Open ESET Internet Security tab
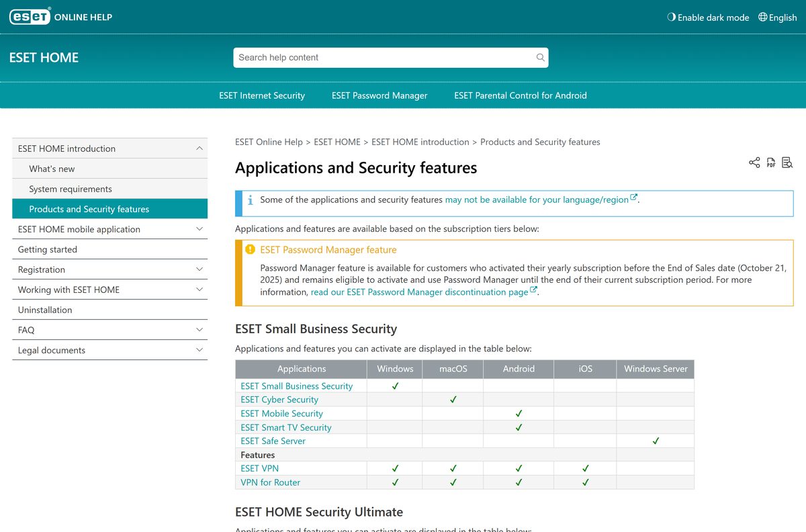This screenshot has width=806, height=532. click(x=262, y=95)
